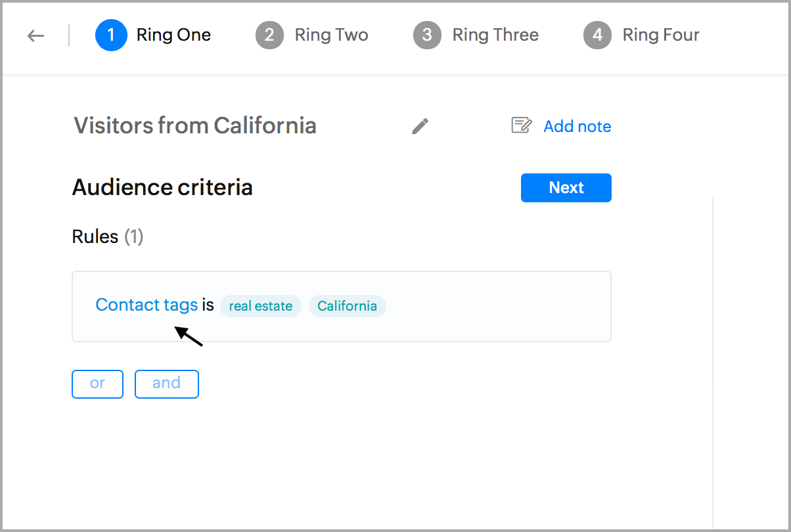Switch to the Ring Two step label
The height and width of the screenshot is (532, 791).
331,35
